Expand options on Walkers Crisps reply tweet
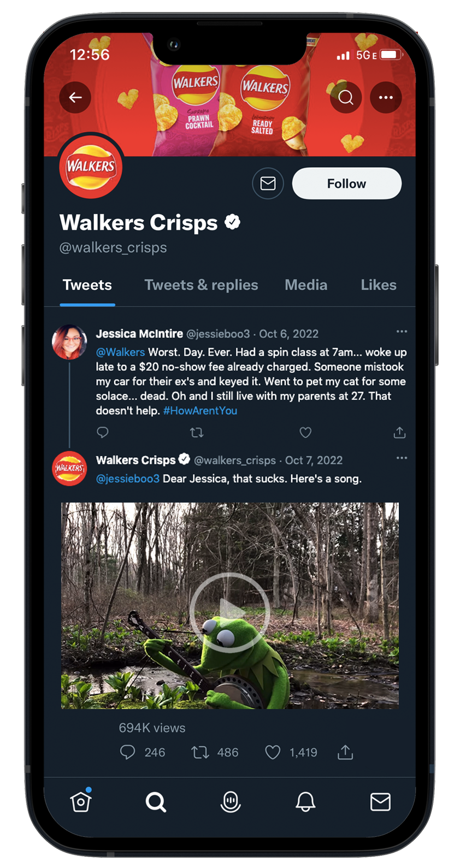 tap(402, 458)
